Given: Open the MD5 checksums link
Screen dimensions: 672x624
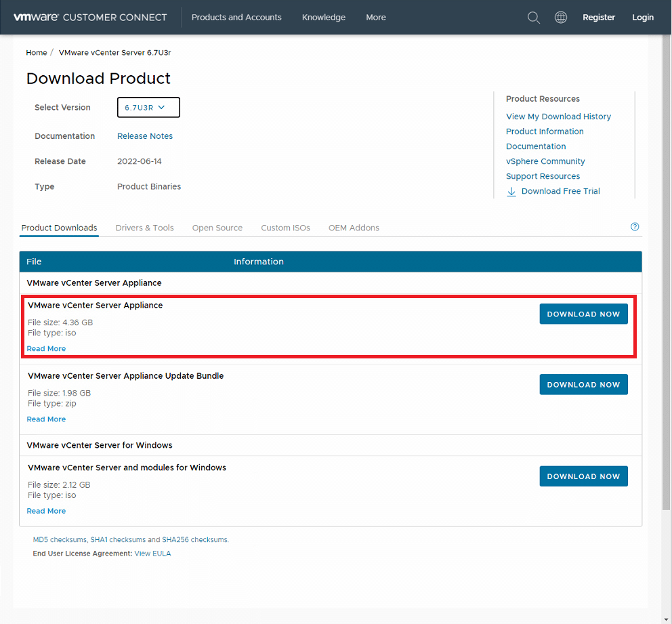Looking at the screenshot, I should click(60, 539).
